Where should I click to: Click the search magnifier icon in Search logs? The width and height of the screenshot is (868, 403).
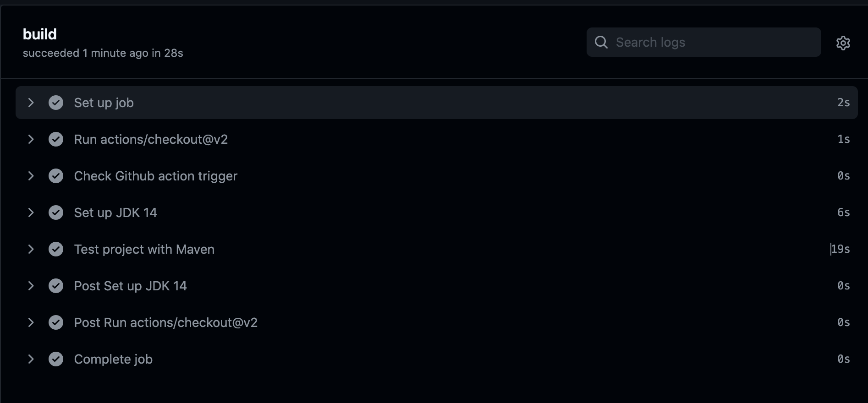click(601, 42)
